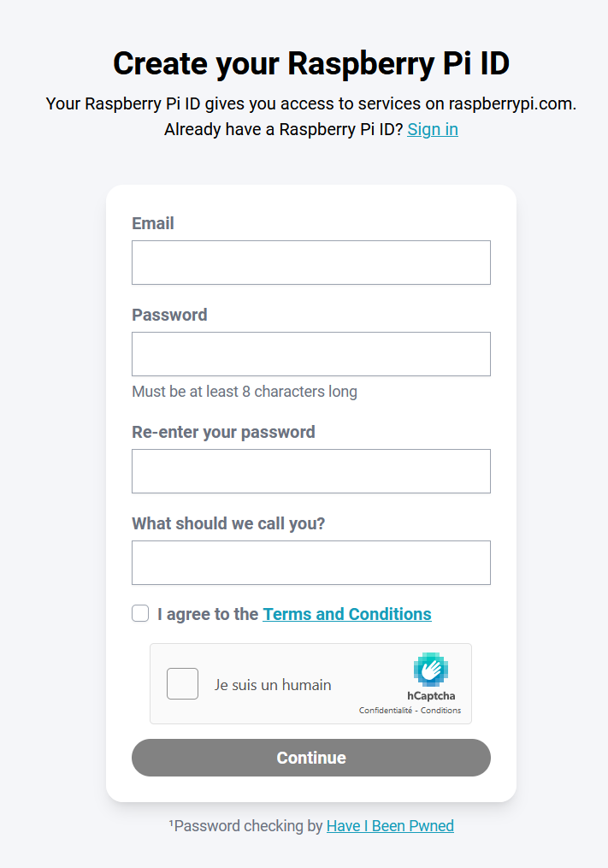Check the hCaptcha human verification box

[x=182, y=684]
